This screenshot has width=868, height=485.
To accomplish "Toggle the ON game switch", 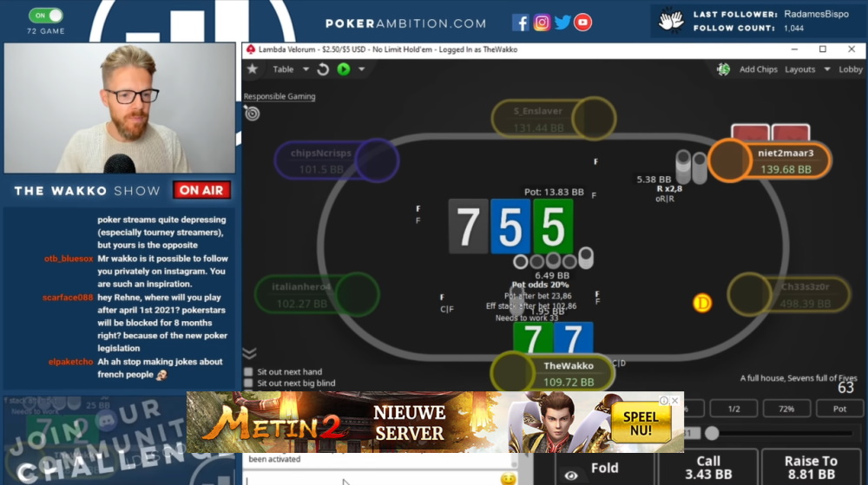I will [x=47, y=16].
